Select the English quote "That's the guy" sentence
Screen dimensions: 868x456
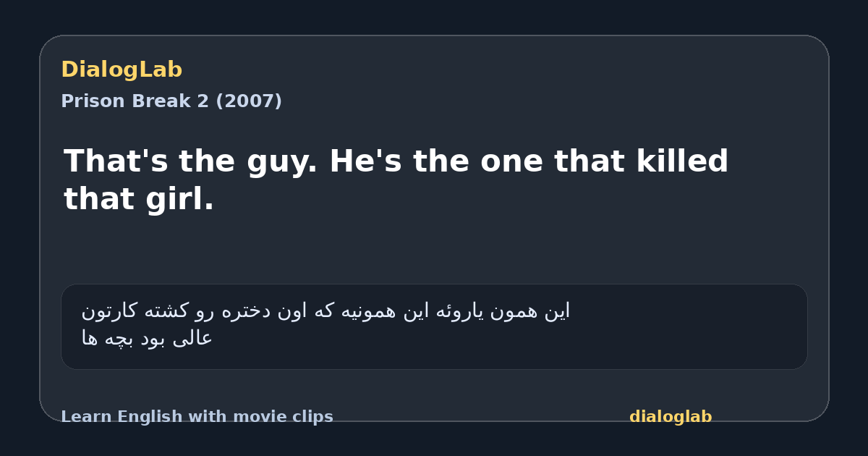[191, 162]
